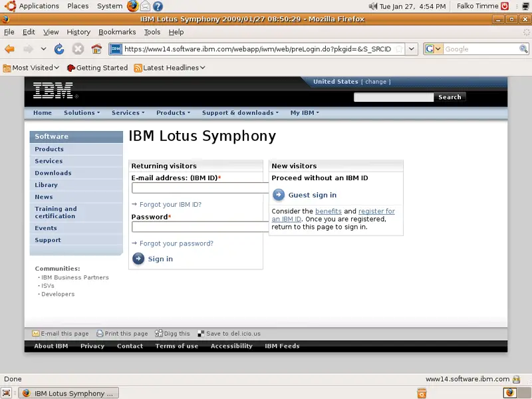Click the red power icon beside Falko Timme
Screen dimensions: 532x399
coord(505,6)
